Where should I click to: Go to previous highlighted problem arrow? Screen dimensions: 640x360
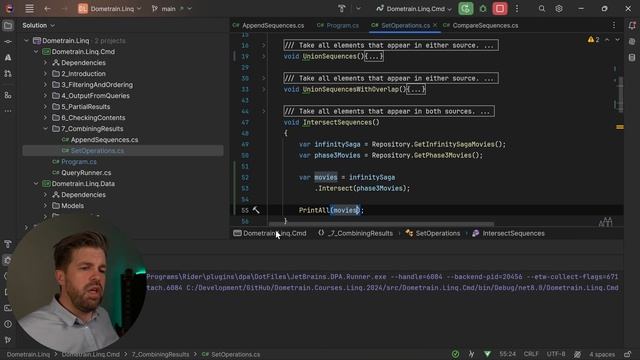click(607, 40)
